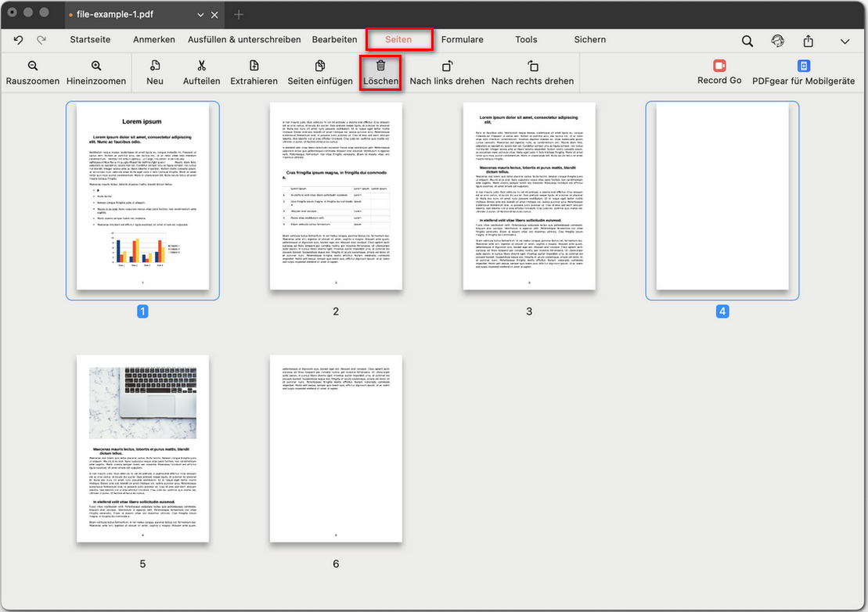Open the Tools ribbon tab

tap(526, 39)
